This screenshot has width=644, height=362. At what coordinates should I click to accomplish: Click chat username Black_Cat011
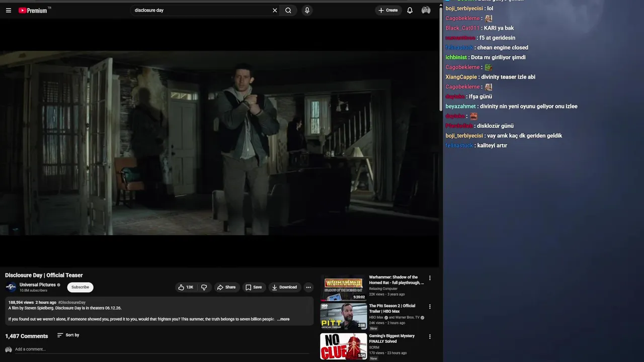(x=462, y=28)
